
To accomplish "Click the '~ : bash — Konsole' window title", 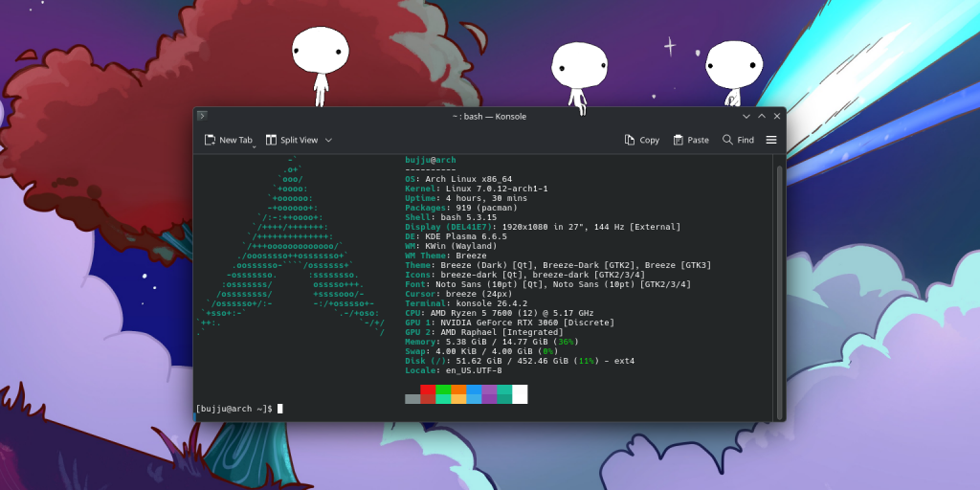I will (x=489, y=116).
